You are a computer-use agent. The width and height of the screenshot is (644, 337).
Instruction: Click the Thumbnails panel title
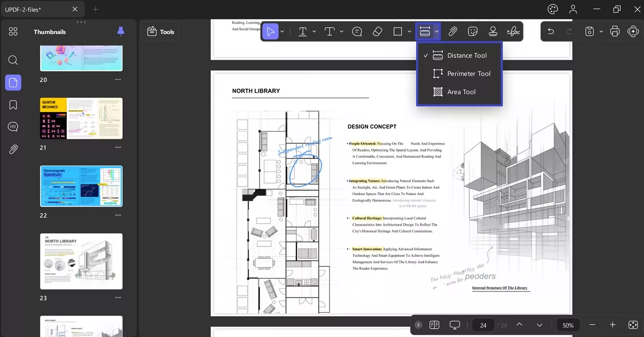pyautogui.click(x=50, y=32)
